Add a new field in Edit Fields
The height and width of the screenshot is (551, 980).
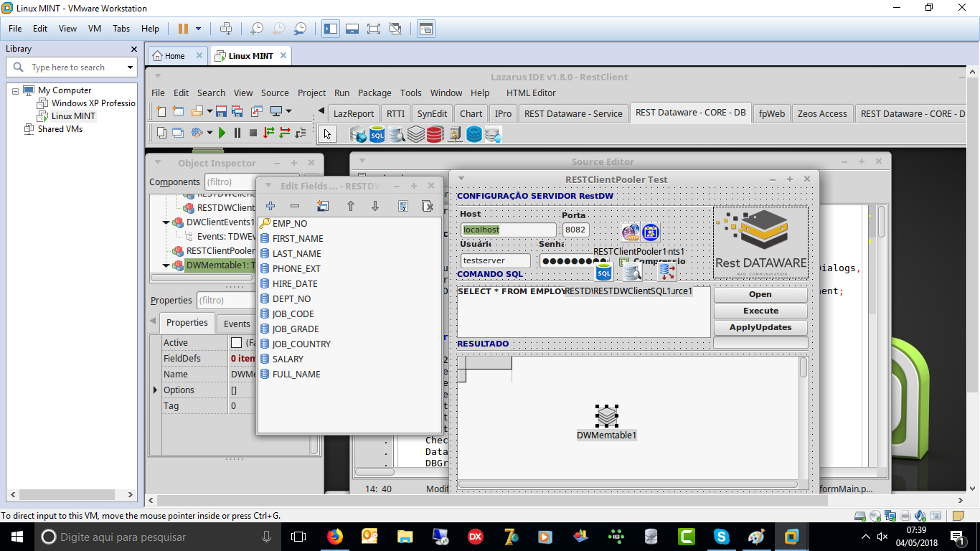pyautogui.click(x=270, y=206)
